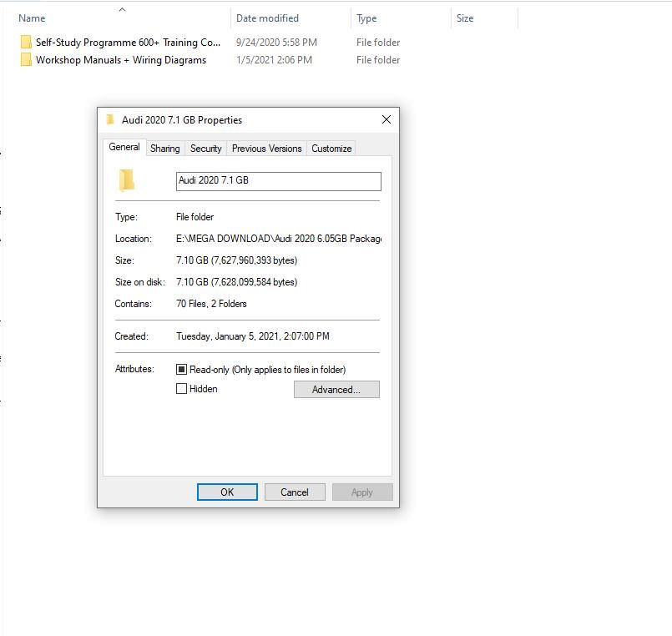672x636 pixels.
Task: Switch to the General tab
Action: pos(124,147)
